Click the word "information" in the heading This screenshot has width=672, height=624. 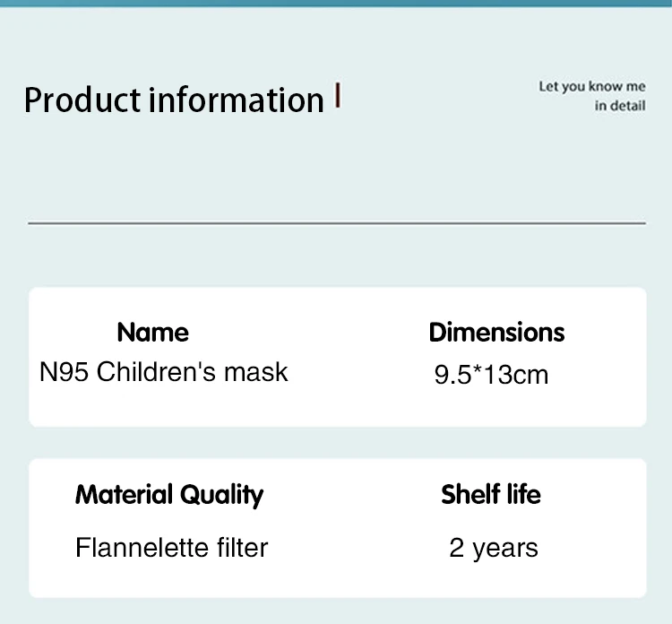pos(237,100)
